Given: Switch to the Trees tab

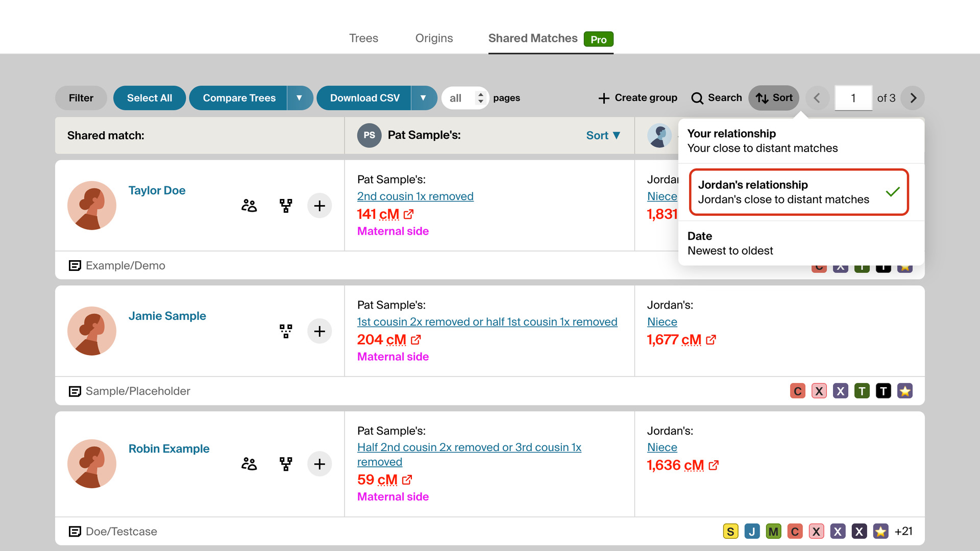Looking at the screenshot, I should pos(363,38).
